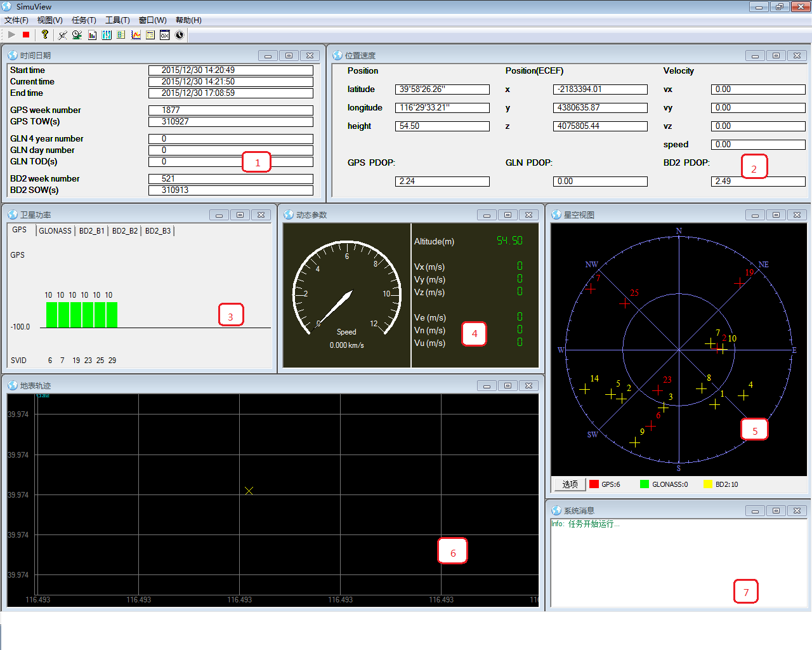812x650 pixels.
Task: Click the 位置速度 panel title icon
Action: coord(337,55)
